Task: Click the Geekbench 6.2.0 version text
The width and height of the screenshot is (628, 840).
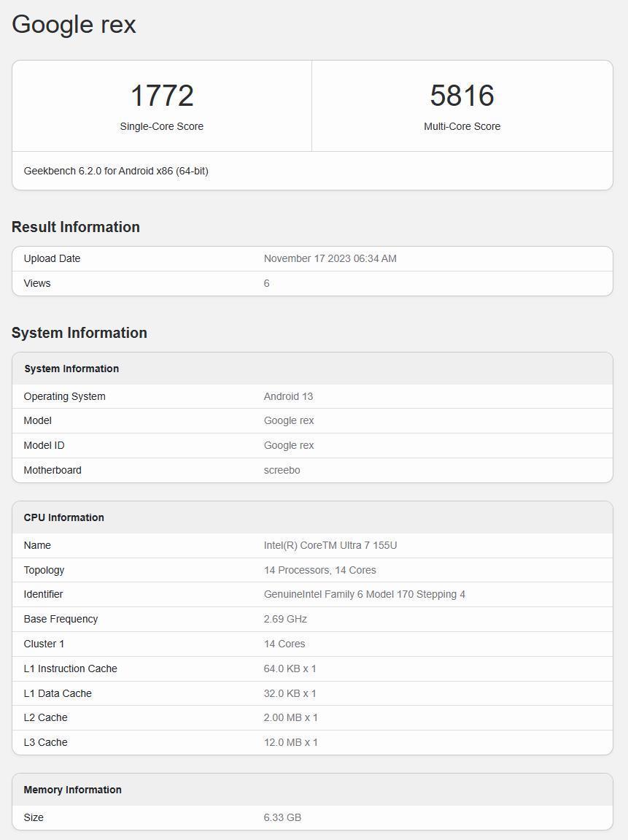Action: point(116,171)
